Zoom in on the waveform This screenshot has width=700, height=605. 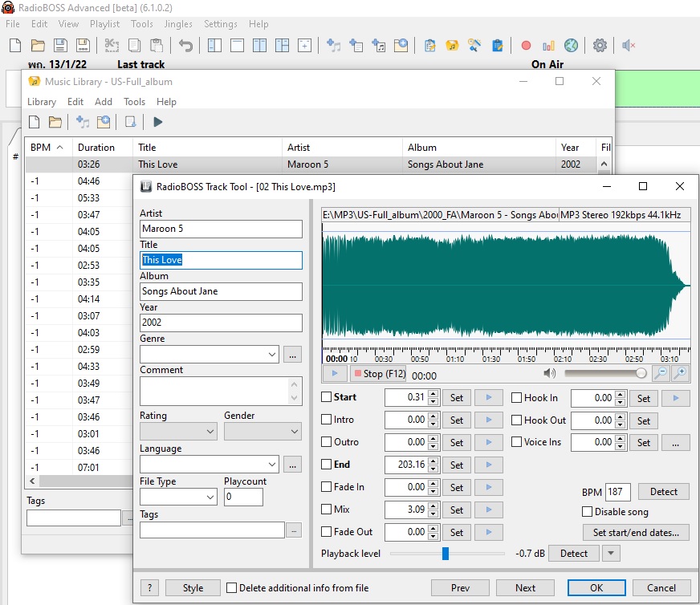coord(681,373)
